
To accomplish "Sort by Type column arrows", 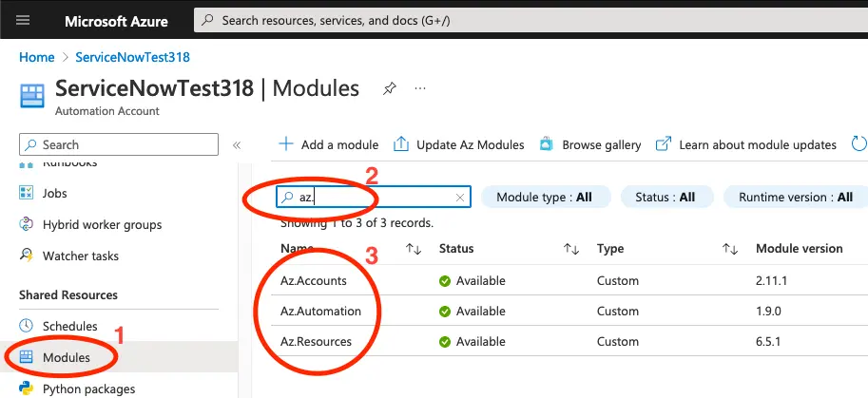I will click(730, 249).
